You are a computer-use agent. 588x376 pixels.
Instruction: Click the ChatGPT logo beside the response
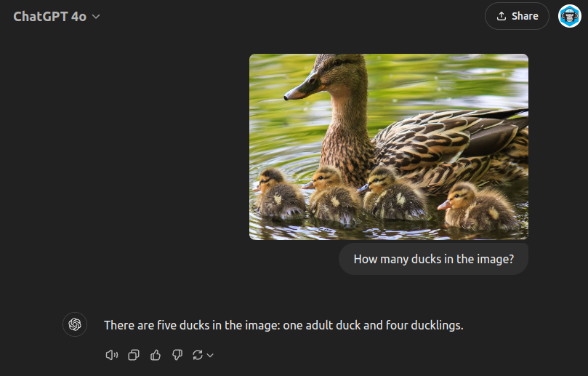74,324
